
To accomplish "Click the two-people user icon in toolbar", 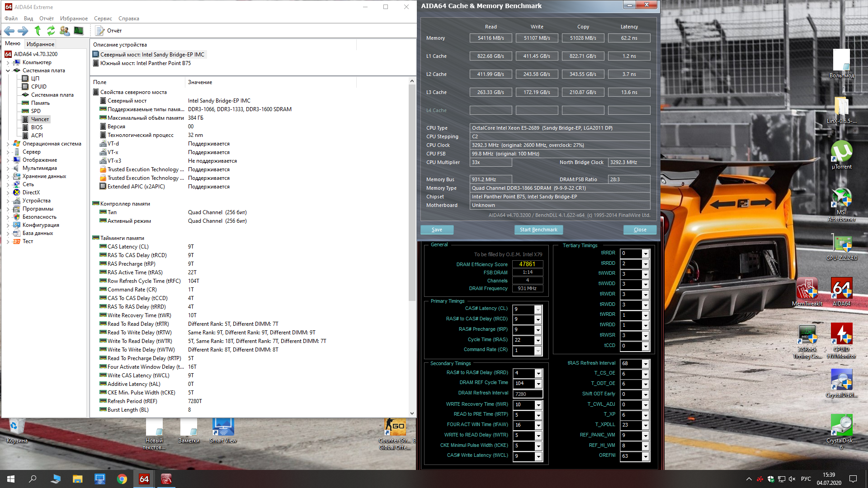I will point(65,31).
